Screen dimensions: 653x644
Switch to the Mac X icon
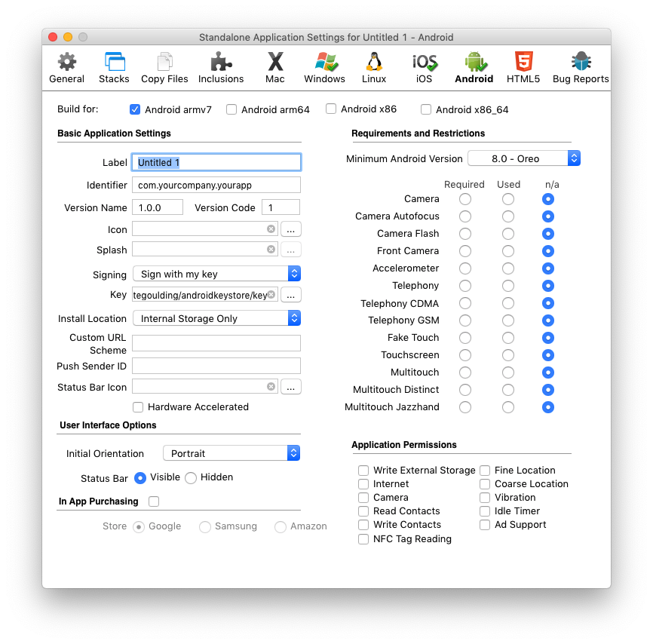(275, 62)
